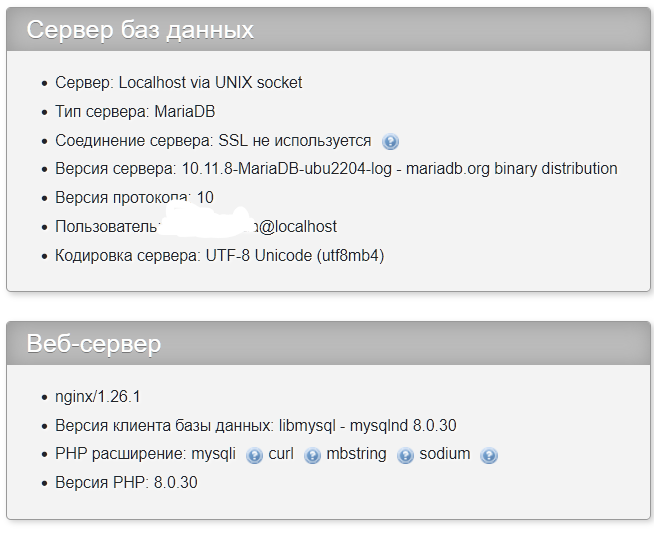This screenshot has width=654, height=537.
Task: Click the 'Веб-сервер' panel header
Action: pyautogui.click(x=328, y=343)
